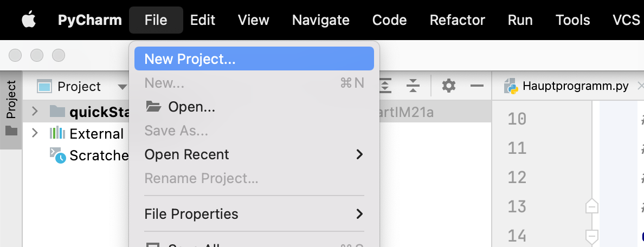The image size is (644, 247).
Task: Switch to the Hauptprogramm.py editor tab
Action: pyautogui.click(x=575, y=86)
